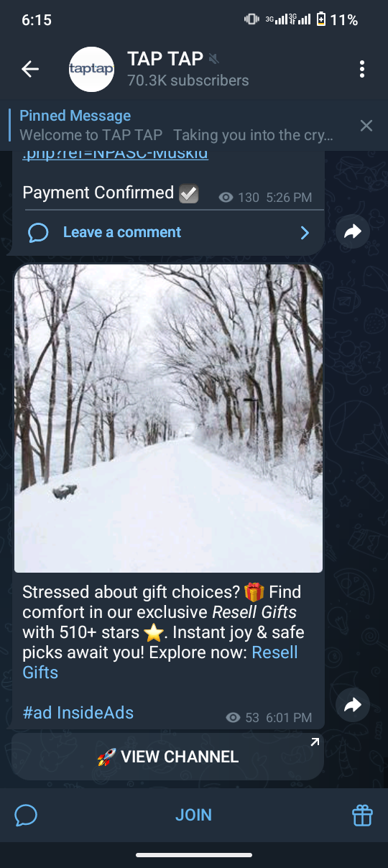The height and width of the screenshot is (868, 388).
Task: Join the channel with JOIN button
Action: pos(193,815)
